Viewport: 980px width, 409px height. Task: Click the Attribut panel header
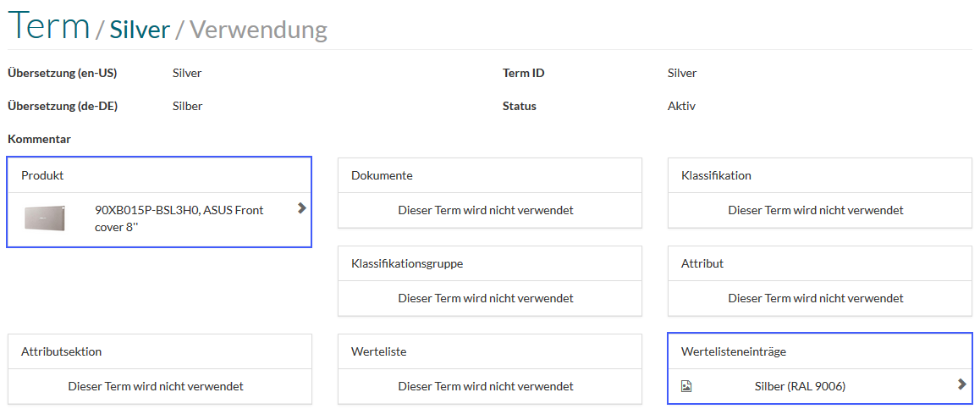[820, 263]
